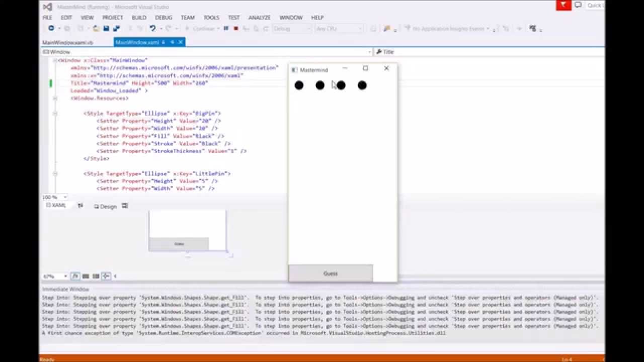Close the running Mastermind window
This screenshot has width=644, height=362.
tap(386, 68)
